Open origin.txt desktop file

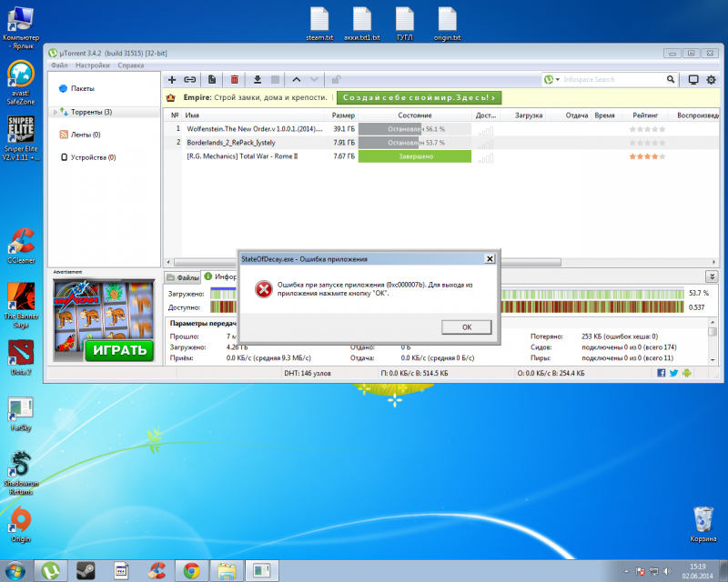tap(447, 25)
